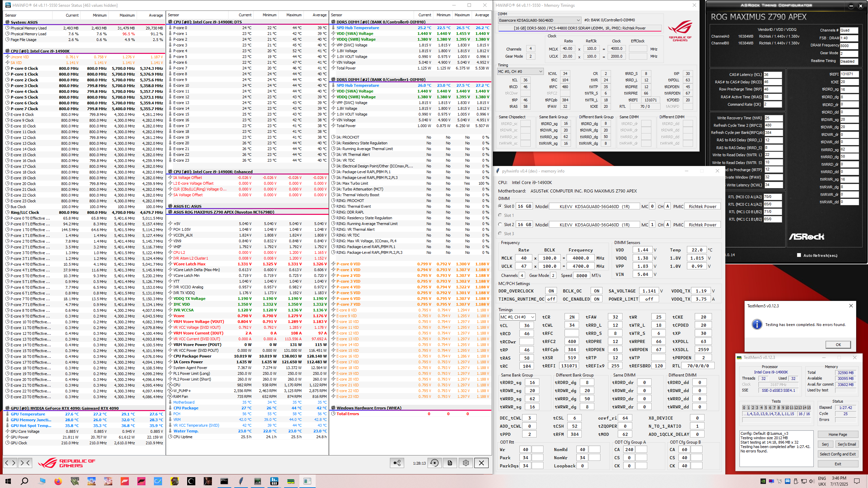Open the HWiNFO logging file icon
Image resolution: width=868 pixels, height=488 pixels.
[x=450, y=463]
